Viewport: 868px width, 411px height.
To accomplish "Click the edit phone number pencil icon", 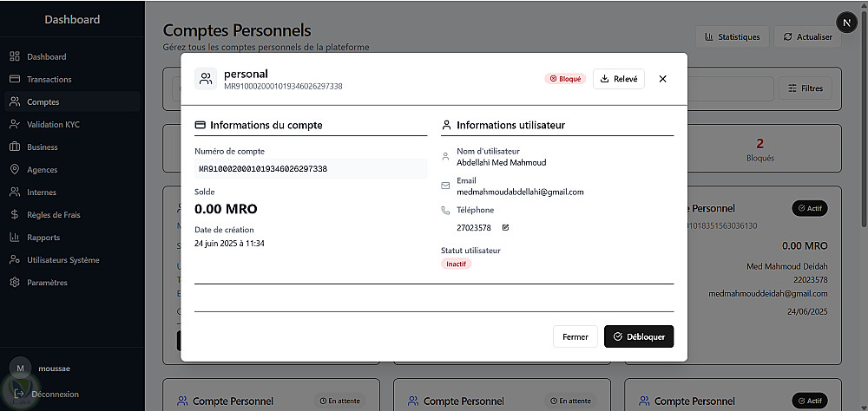I will pyautogui.click(x=505, y=228).
